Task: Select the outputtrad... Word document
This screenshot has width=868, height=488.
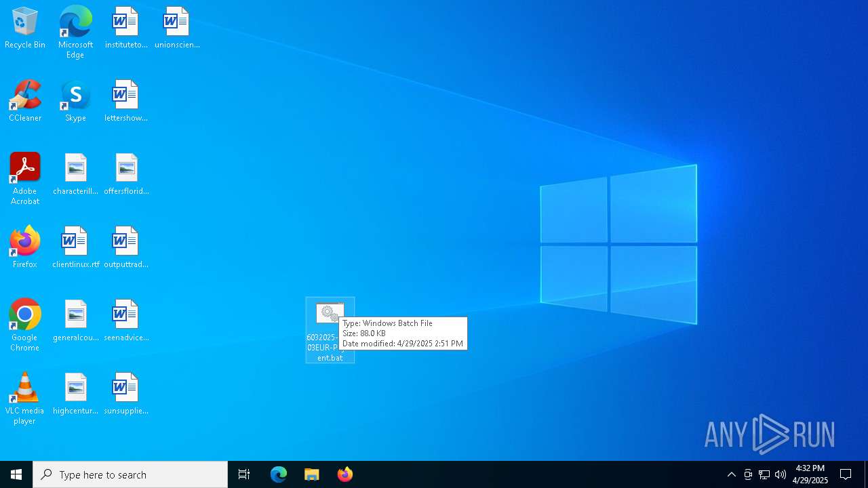Action: click(x=126, y=247)
